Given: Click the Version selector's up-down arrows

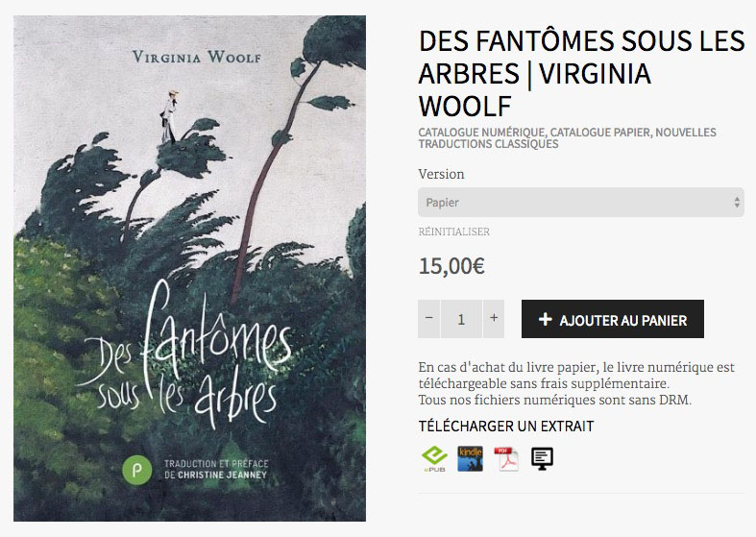Looking at the screenshot, I should (737, 202).
